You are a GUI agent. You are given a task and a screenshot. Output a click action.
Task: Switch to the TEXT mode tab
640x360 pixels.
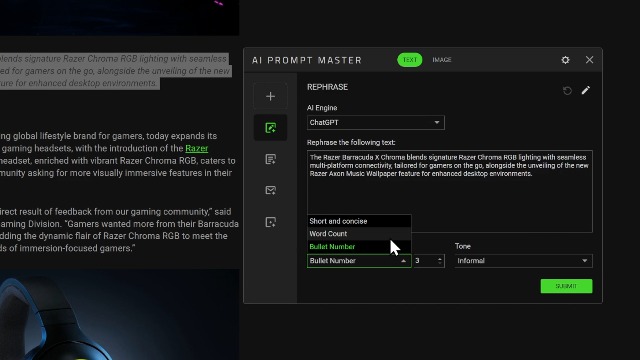[x=409, y=60]
